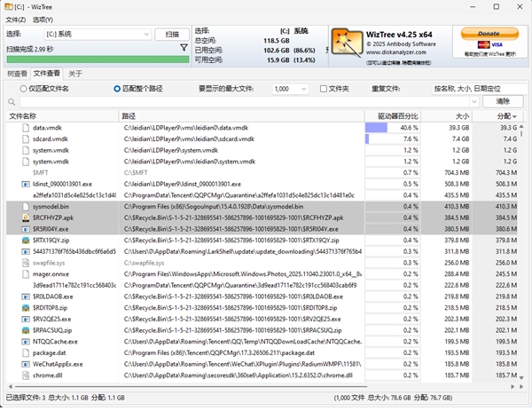The height and width of the screenshot is (411, 532).
Task: Click the data.vmdk file icon
Action: coord(26,128)
